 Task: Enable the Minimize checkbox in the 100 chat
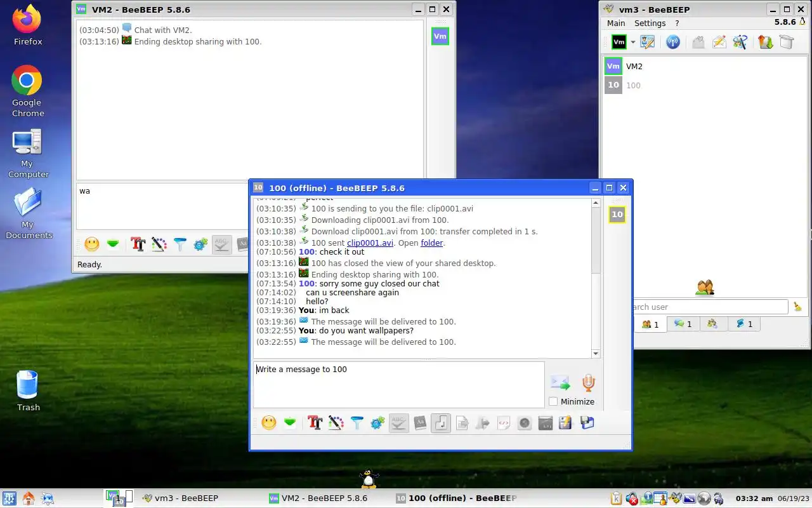tap(553, 401)
